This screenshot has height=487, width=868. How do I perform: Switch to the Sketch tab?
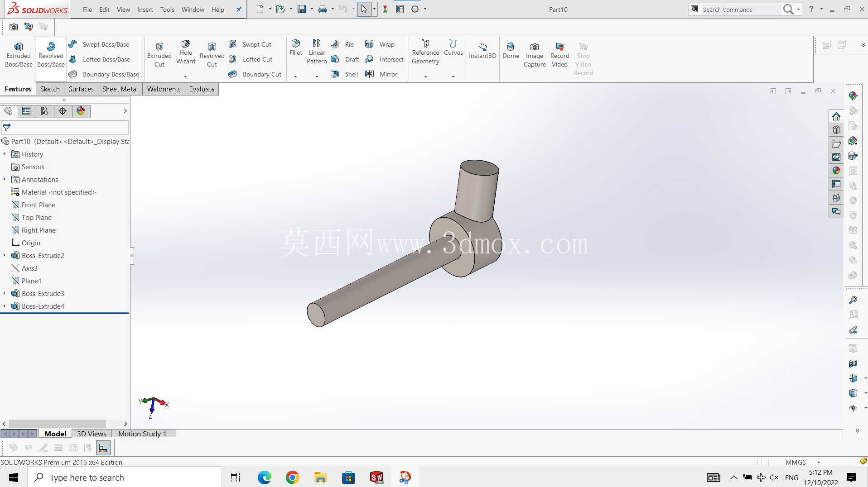[x=50, y=89]
